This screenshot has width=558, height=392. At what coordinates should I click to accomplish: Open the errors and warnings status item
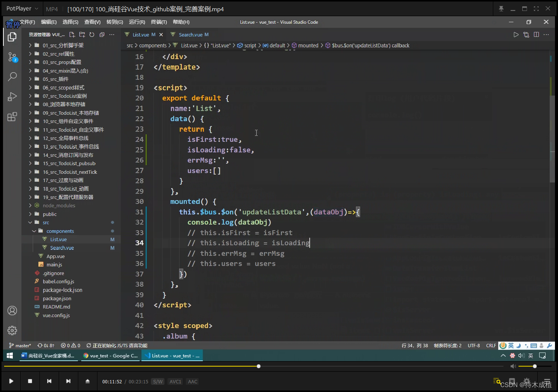71,345
